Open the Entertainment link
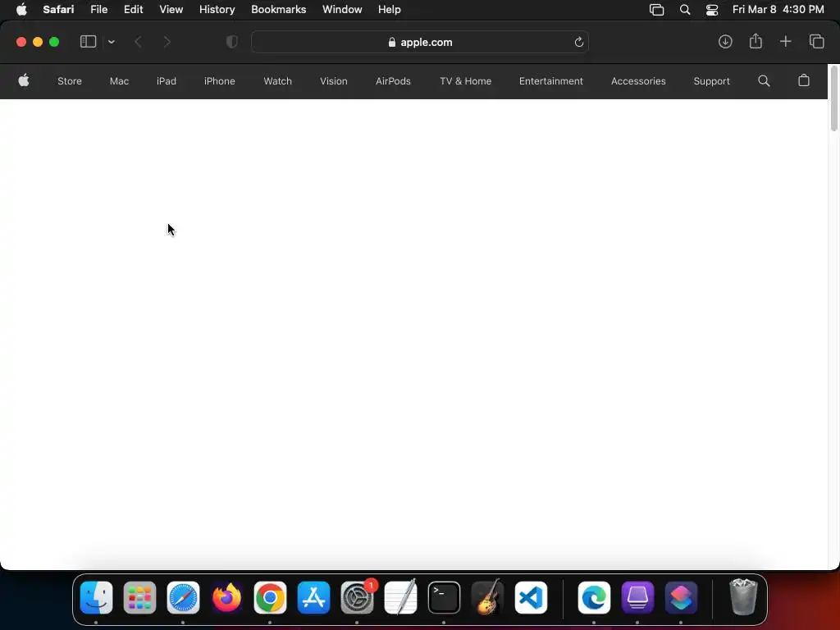840x630 pixels. point(550,81)
